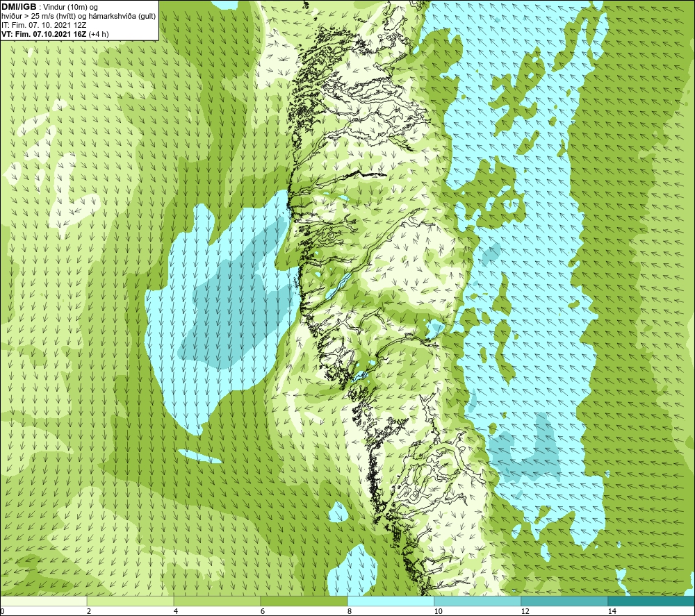Select the 2–4 m/s light green legend swatch
The image size is (695, 616).
tap(131, 601)
